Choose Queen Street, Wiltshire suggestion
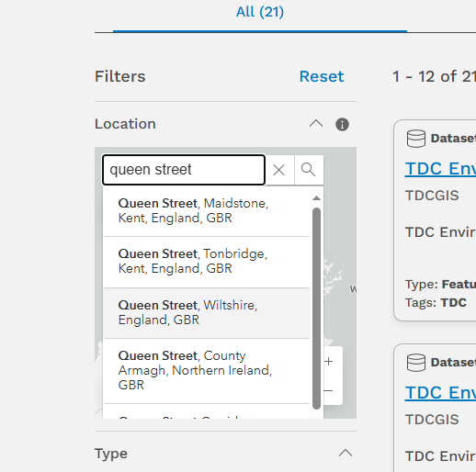This screenshot has width=476, height=472. point(207,313)
